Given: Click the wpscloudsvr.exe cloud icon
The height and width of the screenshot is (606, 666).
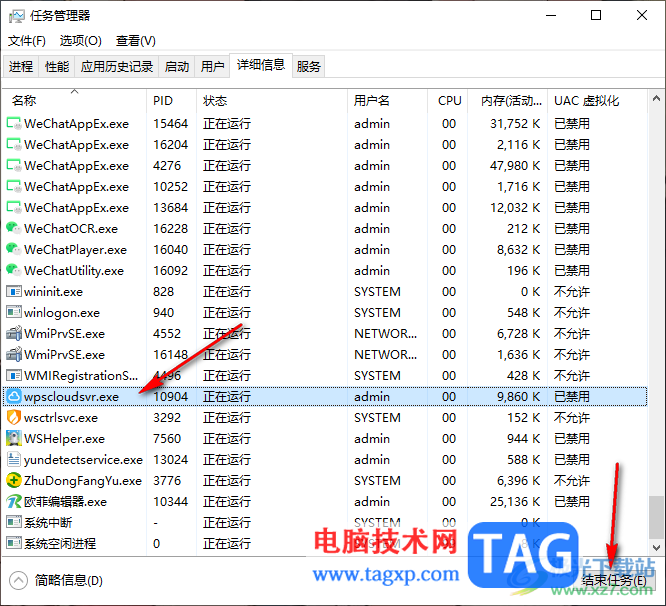Looking at the screenshot, I should [14, 397].
